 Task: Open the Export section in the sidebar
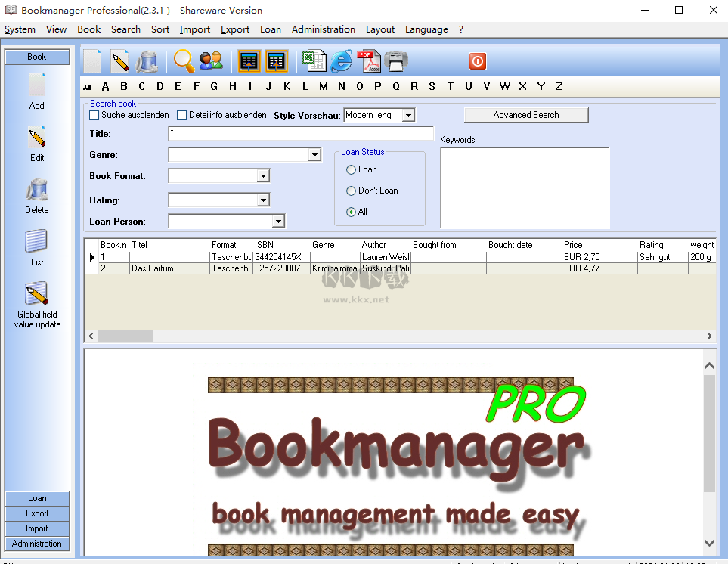click(36, 513)
